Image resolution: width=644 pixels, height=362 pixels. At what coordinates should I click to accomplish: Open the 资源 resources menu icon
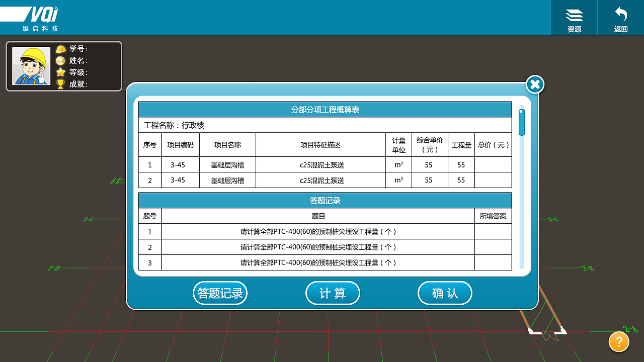574,15
